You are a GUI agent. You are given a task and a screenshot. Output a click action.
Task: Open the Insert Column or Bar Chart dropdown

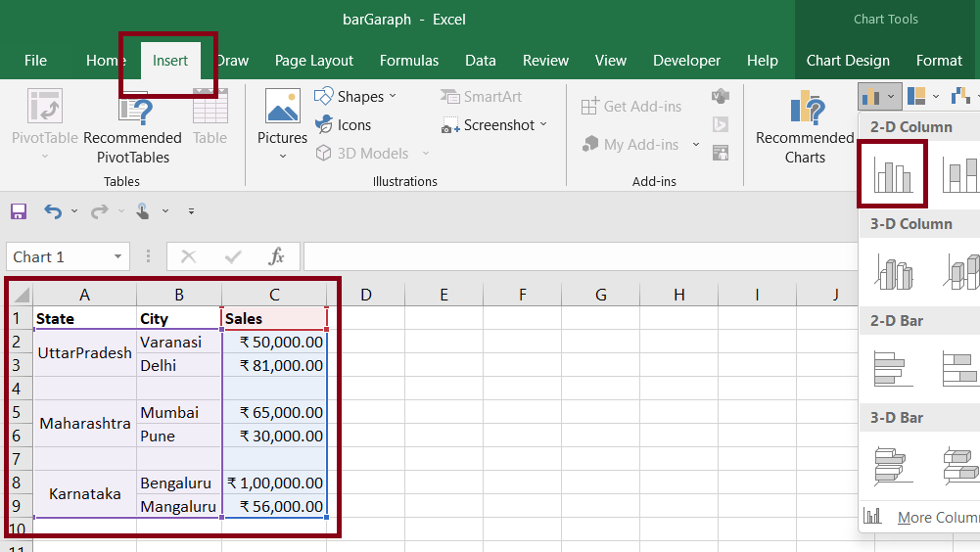pos(880,96)
